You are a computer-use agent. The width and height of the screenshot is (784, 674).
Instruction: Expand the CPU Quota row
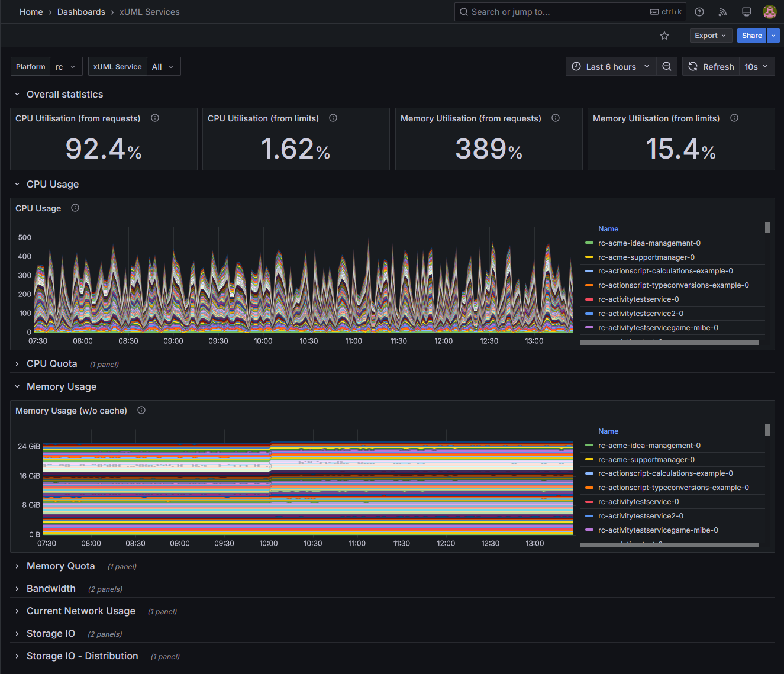[x=51, y=364]
